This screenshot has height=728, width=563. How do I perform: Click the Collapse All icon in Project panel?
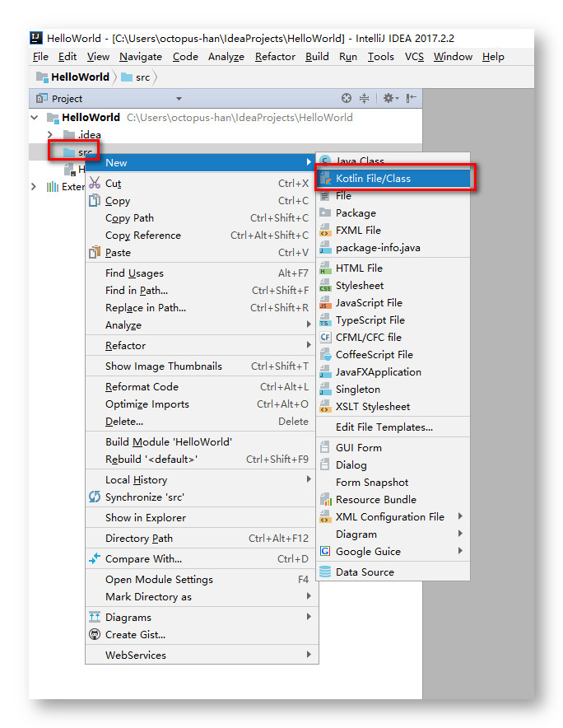coord(365,98)
